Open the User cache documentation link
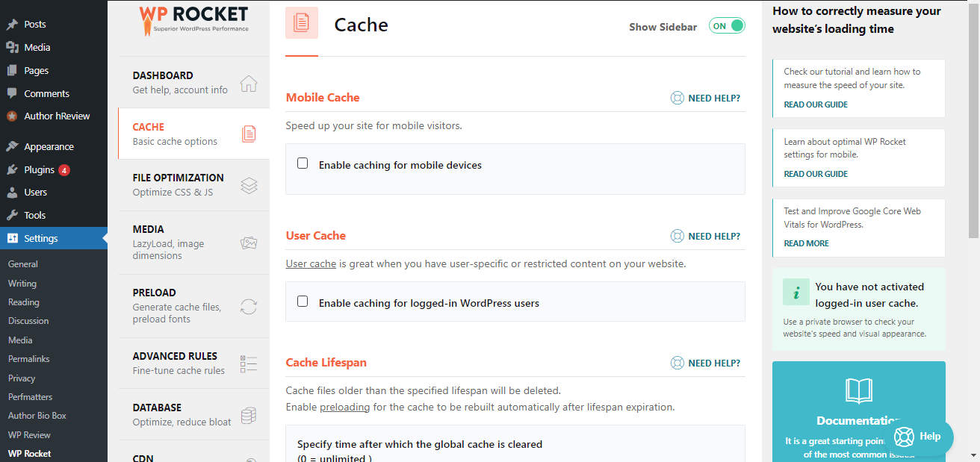The image size is (980, 462). tap(311, 263)
